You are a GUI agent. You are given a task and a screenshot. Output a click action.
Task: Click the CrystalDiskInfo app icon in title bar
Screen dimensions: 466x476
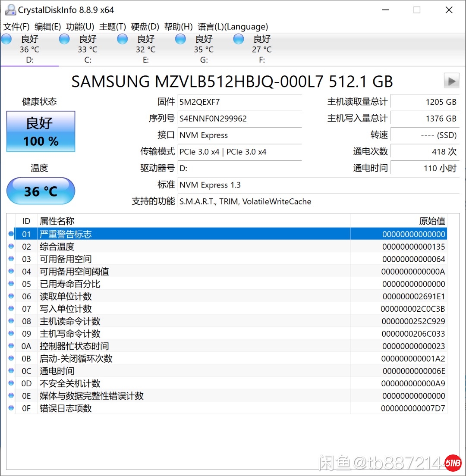[x=10, y=10]
